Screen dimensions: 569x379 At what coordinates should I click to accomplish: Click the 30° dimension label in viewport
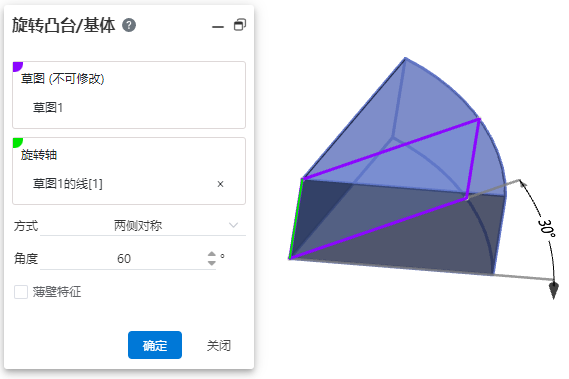(547, 229)
